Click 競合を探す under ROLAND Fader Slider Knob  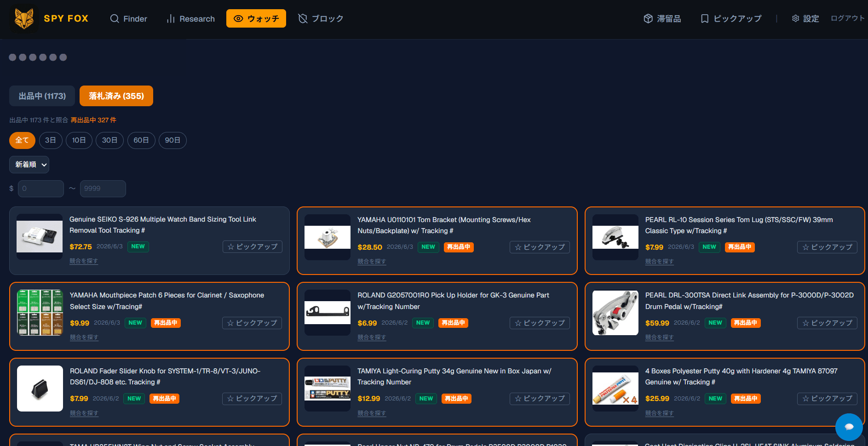tap(84, 413)
